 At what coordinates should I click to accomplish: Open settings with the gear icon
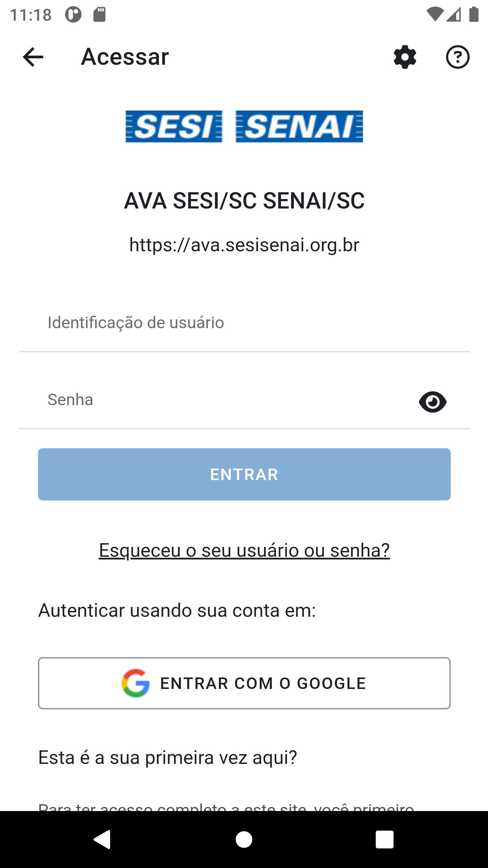[405, 57]
